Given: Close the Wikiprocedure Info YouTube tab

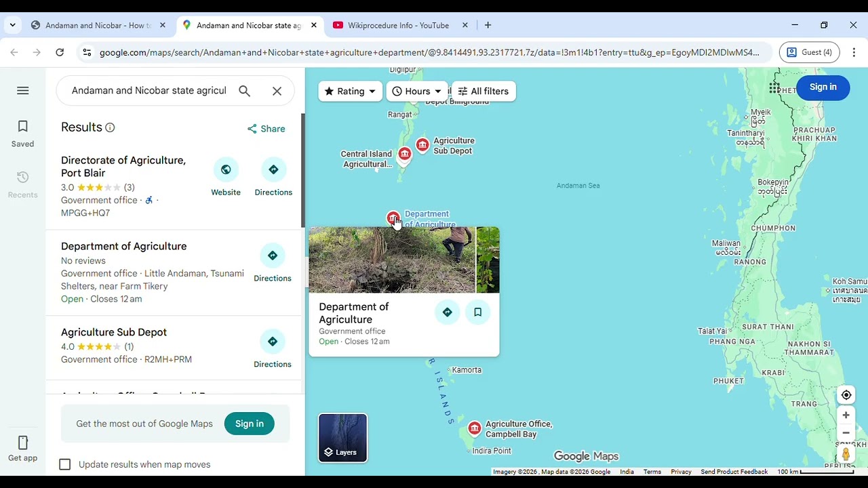Looking at the screenshot, I should [x=465, y=25].
